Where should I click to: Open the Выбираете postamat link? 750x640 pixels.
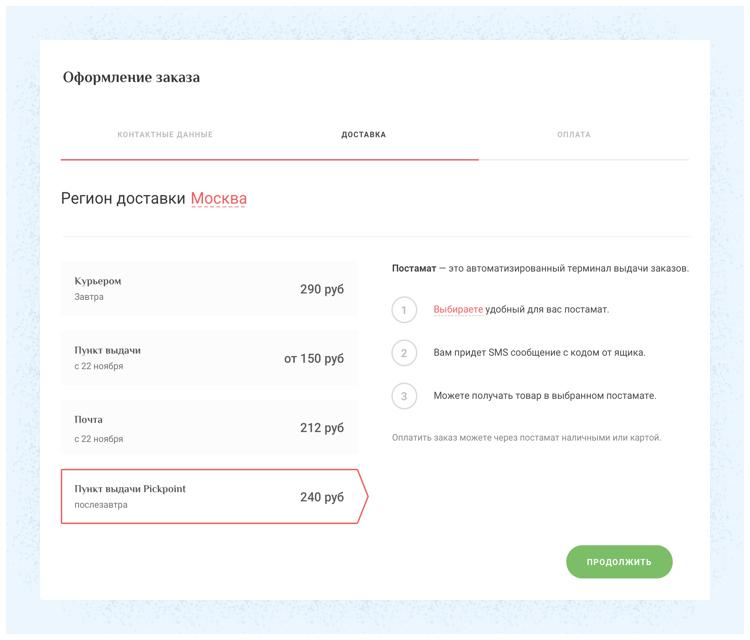458,310
